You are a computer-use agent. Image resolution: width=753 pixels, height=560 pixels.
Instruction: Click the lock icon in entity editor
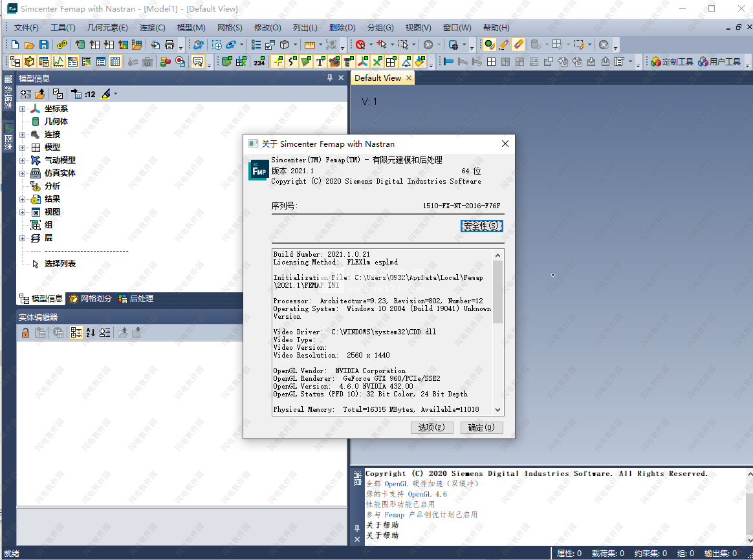[25, 332]
